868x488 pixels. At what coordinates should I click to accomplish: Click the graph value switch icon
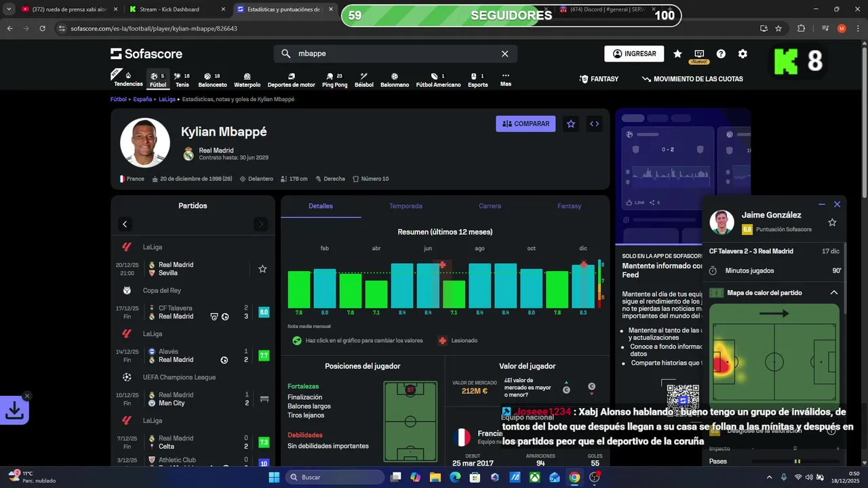click(297, 340)
